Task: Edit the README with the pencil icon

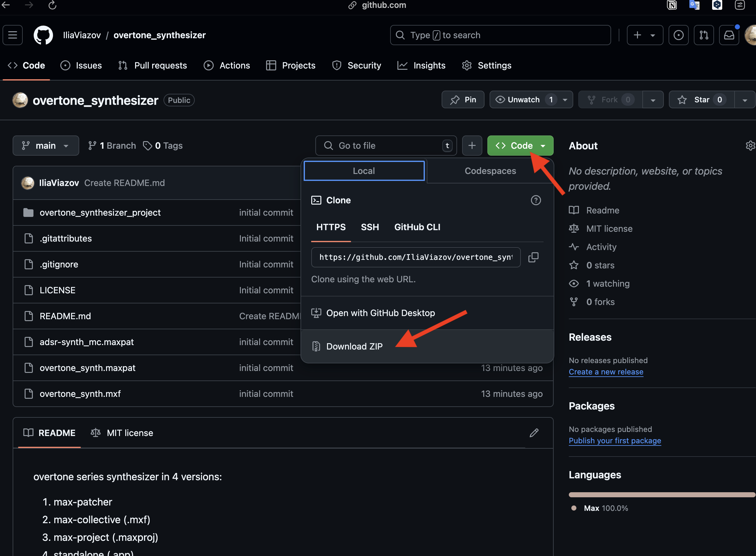Action: (x=534, y=433)
